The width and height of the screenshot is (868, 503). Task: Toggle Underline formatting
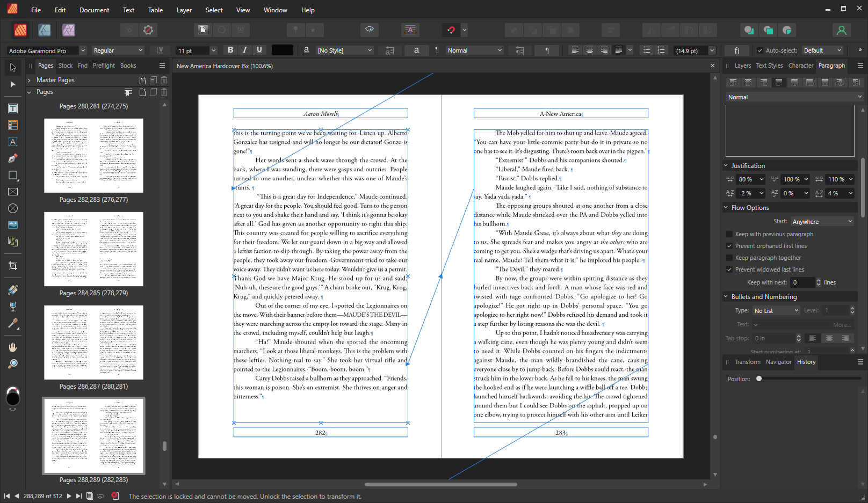[259, 50]
